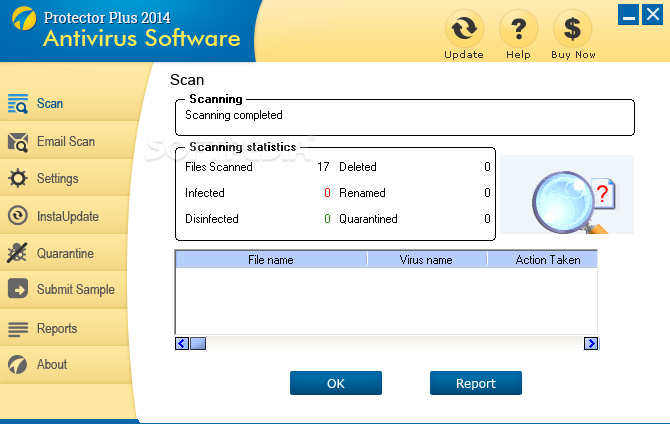Close the Protector Plus window
The width and height of the screenshot is (670, 424).
pos(652,15)
